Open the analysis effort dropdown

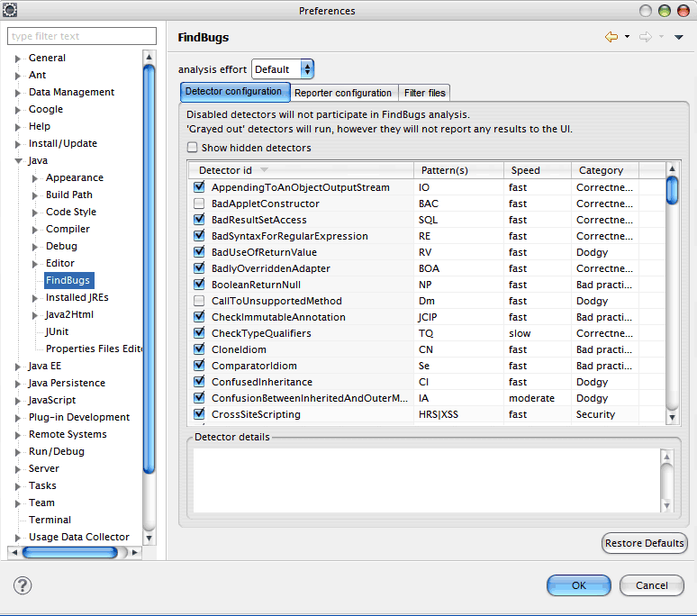283,69
